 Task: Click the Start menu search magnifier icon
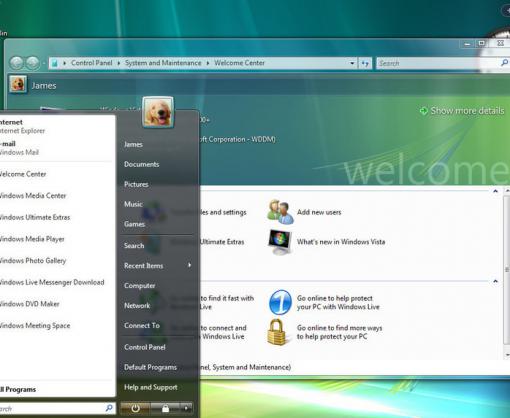click(x=109, y=408)
